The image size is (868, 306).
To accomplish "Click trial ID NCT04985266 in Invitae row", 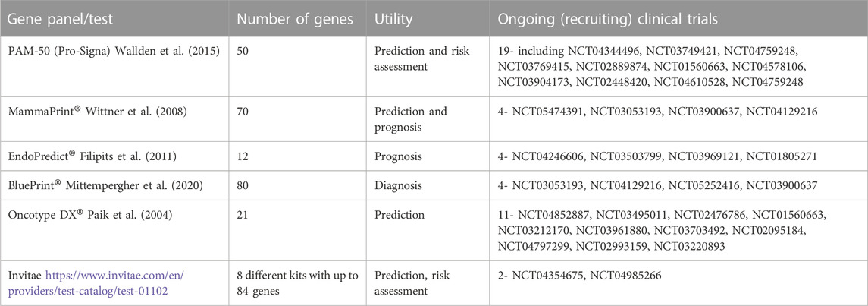I will tap(625, 276).
